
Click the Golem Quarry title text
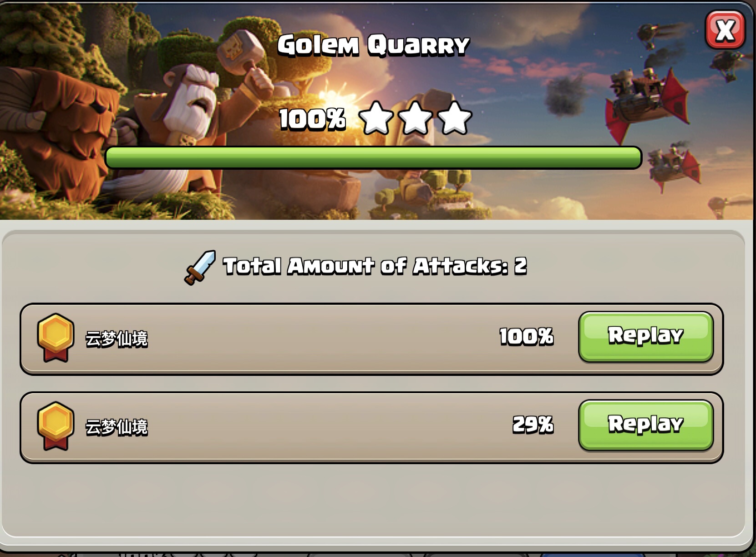(x=373, y=45)
